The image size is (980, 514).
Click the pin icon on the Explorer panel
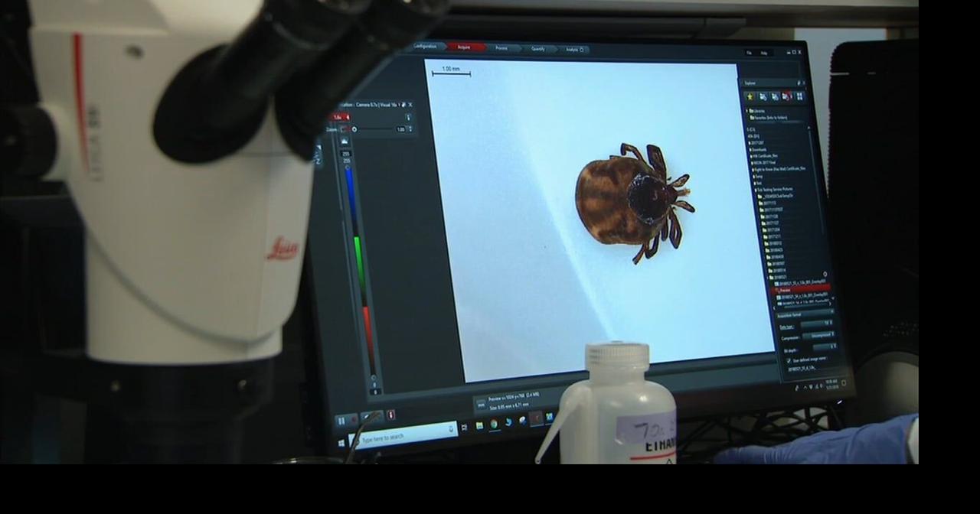(x=799, y=82)
